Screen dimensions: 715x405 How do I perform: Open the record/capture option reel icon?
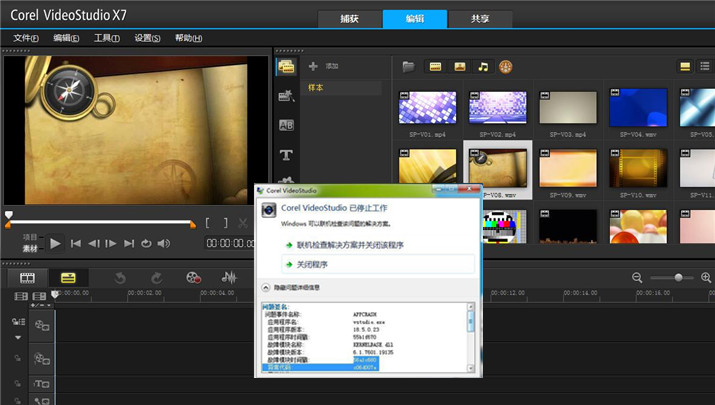coord(193,277)
